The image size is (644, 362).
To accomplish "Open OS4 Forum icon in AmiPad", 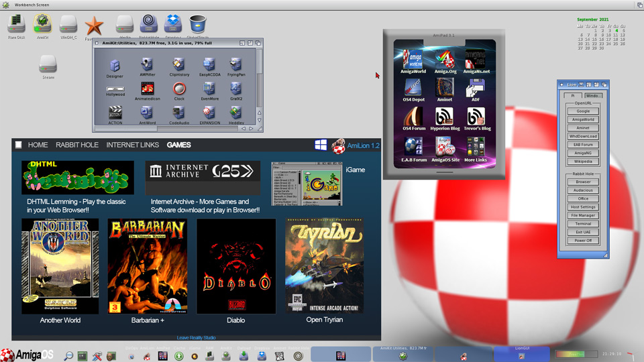I will click(x=414, y=118).
